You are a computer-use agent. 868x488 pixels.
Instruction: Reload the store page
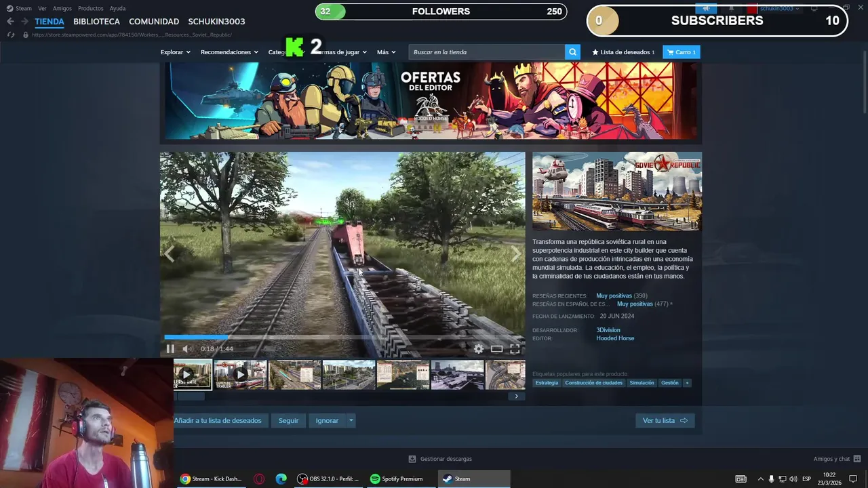coord(10,35)
